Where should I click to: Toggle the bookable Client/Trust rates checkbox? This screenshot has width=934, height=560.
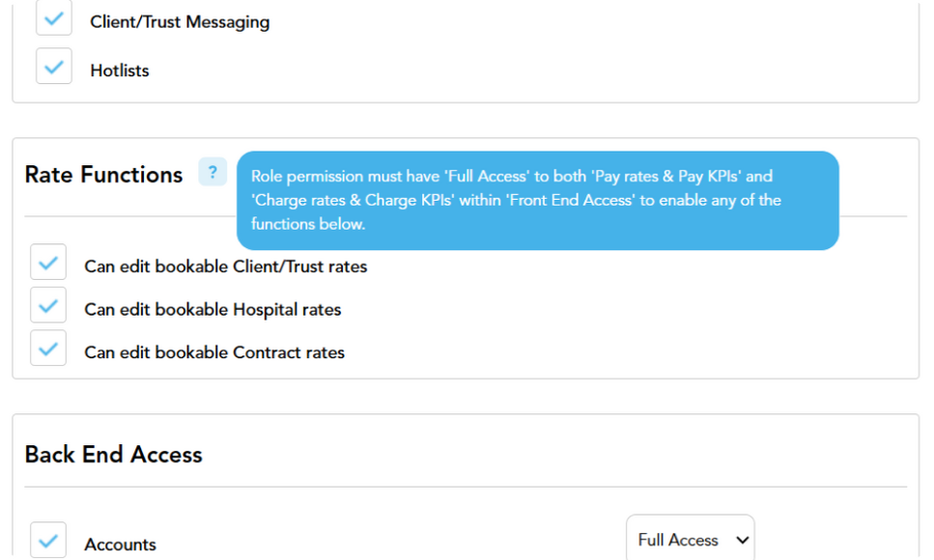[x=48, y=262]
